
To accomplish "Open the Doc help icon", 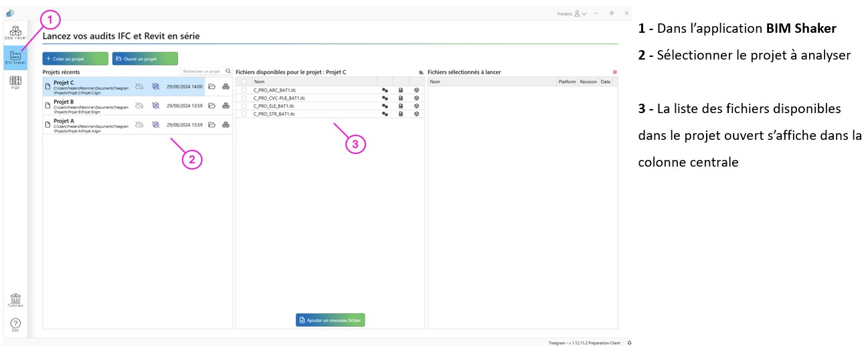I will click(15, 325).
